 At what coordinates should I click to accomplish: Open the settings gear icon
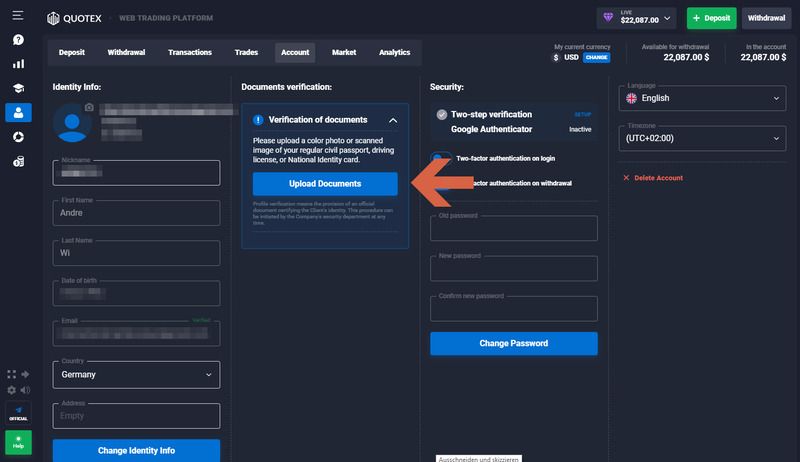(11, 390)
